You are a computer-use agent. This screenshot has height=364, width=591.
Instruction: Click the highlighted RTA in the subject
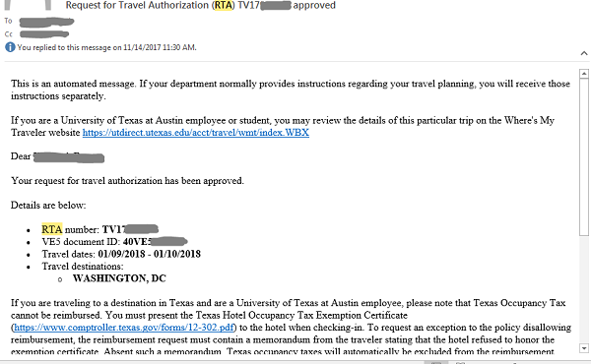[224, 5]
